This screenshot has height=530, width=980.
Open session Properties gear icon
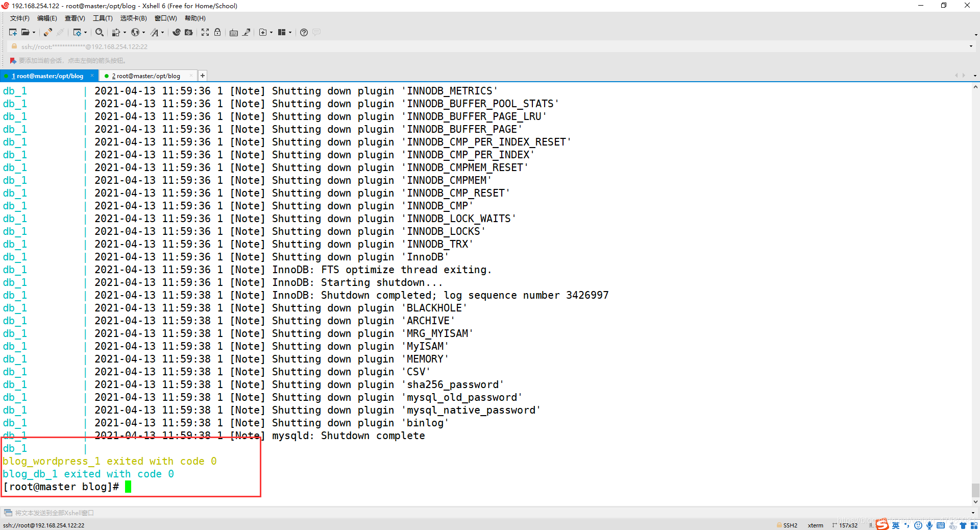(x=77, y=32)
